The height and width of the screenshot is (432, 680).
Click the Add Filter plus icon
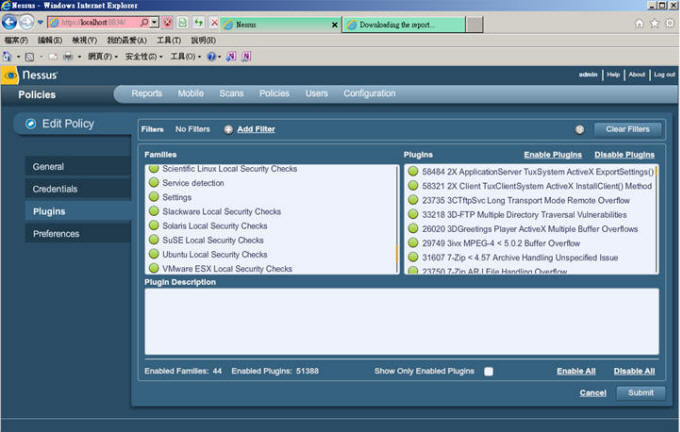pos(229,129)
